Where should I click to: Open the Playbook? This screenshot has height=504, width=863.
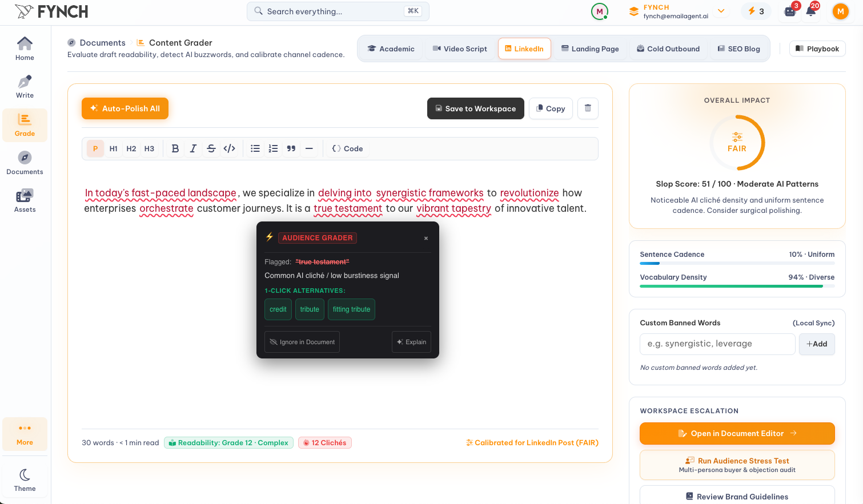point(817,49)
